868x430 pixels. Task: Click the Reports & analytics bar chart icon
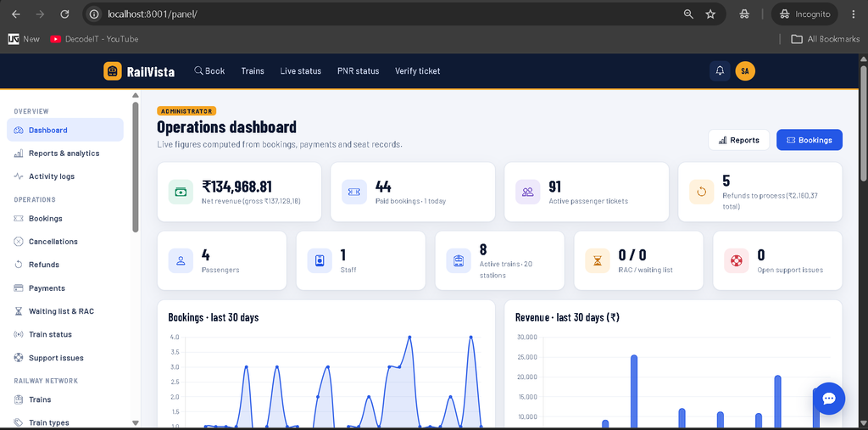point(19,154)
